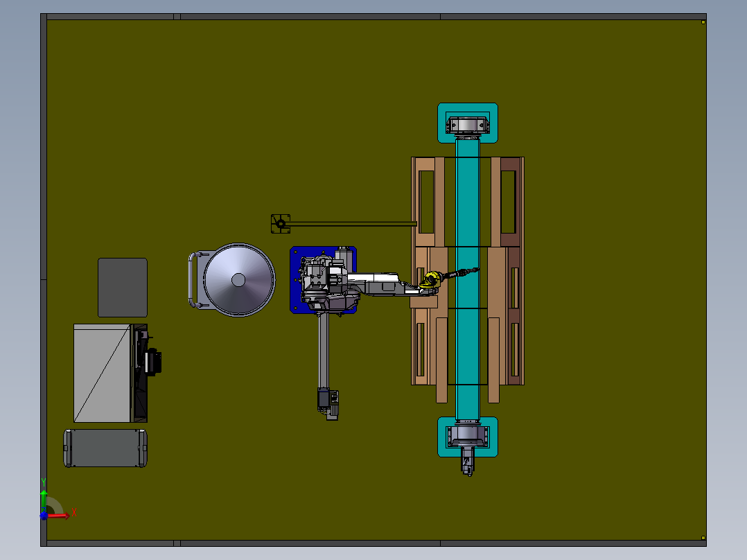
Task: Select the horizontal gray cylinder tank
Action: [x=105, y=448]
